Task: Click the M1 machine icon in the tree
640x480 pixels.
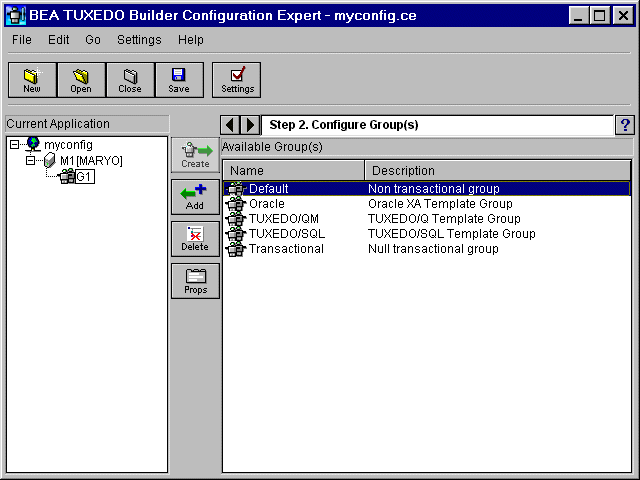Action: coord(49,160)
